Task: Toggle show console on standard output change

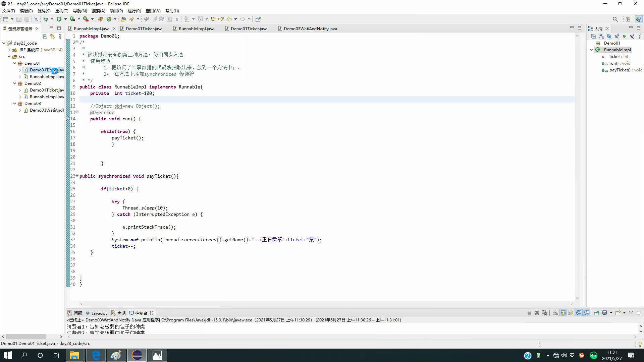Action: [579, 313]
